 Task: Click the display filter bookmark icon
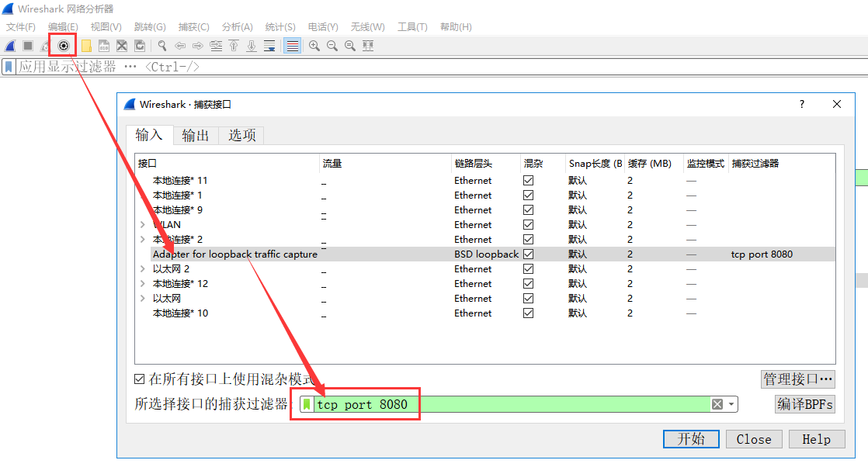pos(9,67)
